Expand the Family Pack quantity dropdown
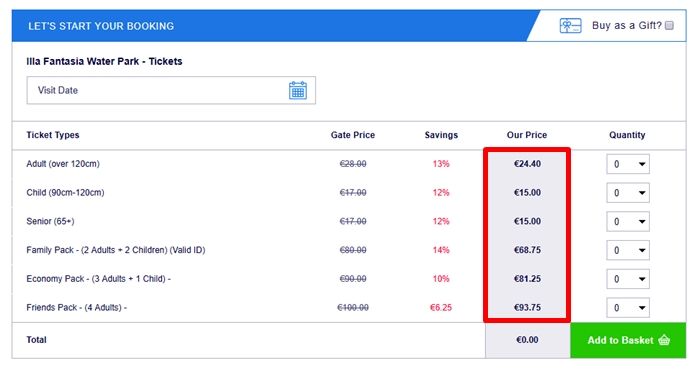 pos(628,250)
